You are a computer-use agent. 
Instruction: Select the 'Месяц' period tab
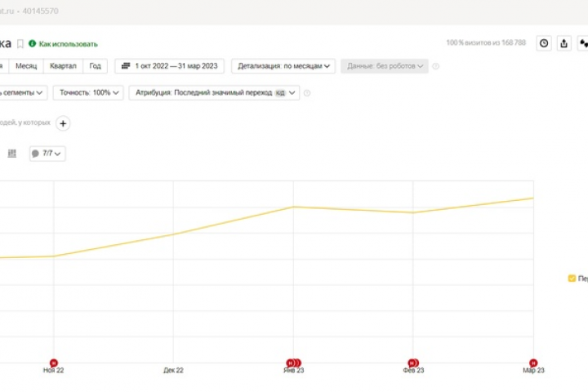pos(26,66)
